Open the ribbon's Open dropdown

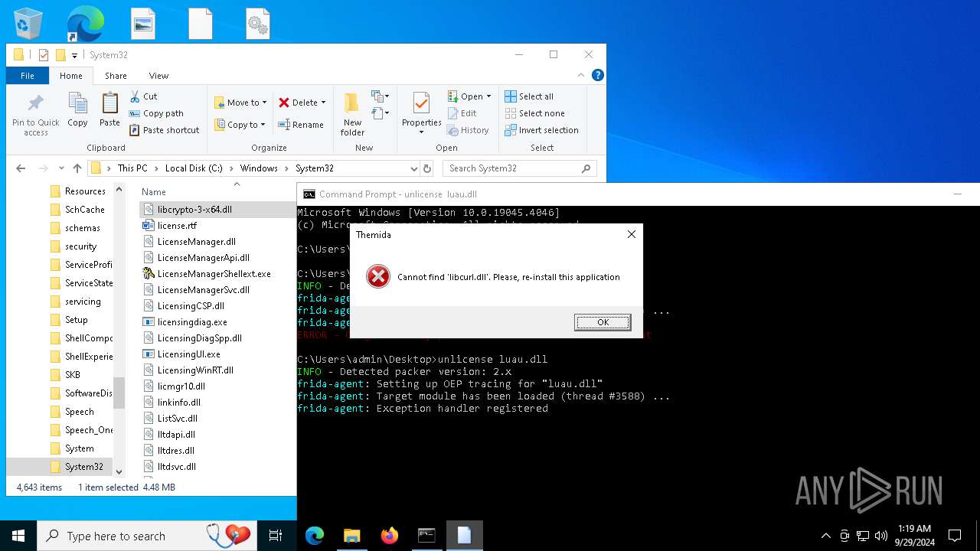tap(469, 96)
